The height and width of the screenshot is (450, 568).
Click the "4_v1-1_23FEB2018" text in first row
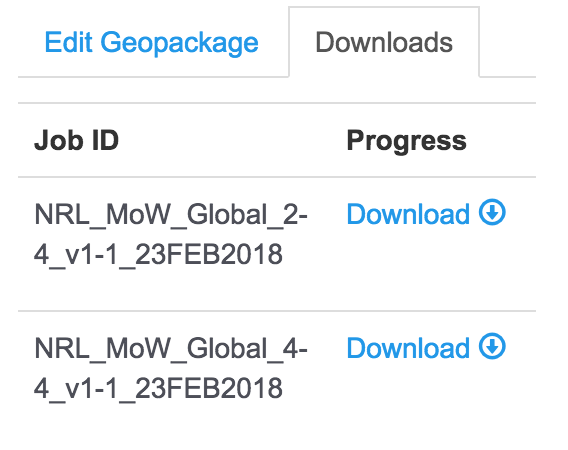pos(158,255)
